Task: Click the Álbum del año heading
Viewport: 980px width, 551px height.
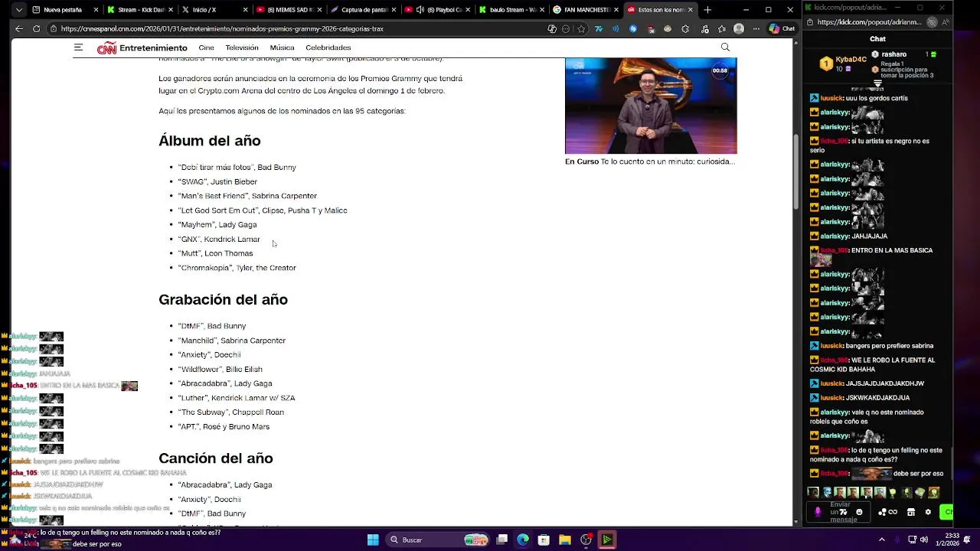Action: click(x=209, y=141)
